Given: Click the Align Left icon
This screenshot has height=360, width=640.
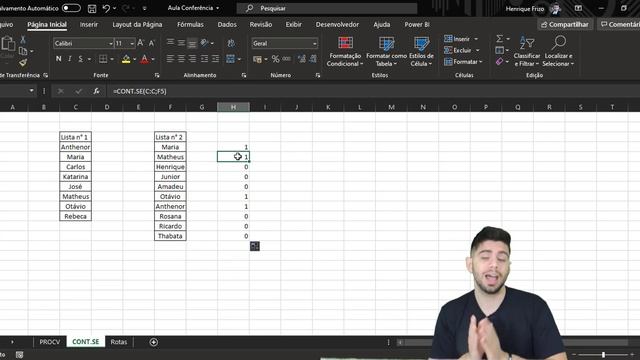Looking at the screenshot, I should click(170, 59).
